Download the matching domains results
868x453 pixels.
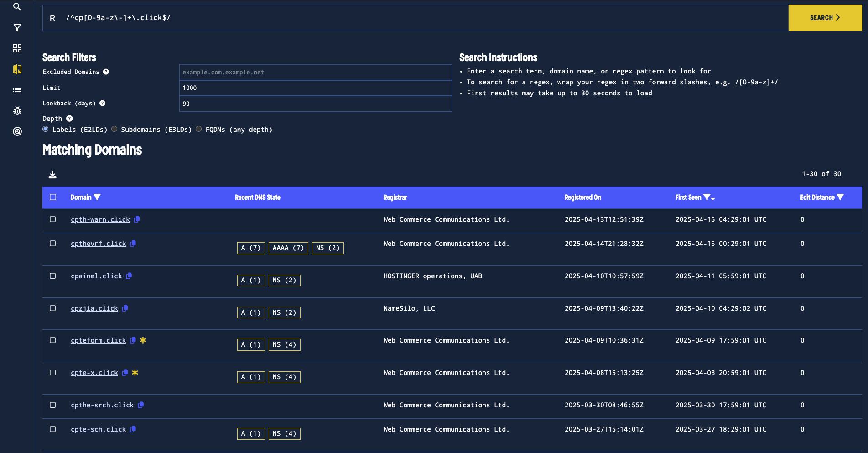coord(52,175)
